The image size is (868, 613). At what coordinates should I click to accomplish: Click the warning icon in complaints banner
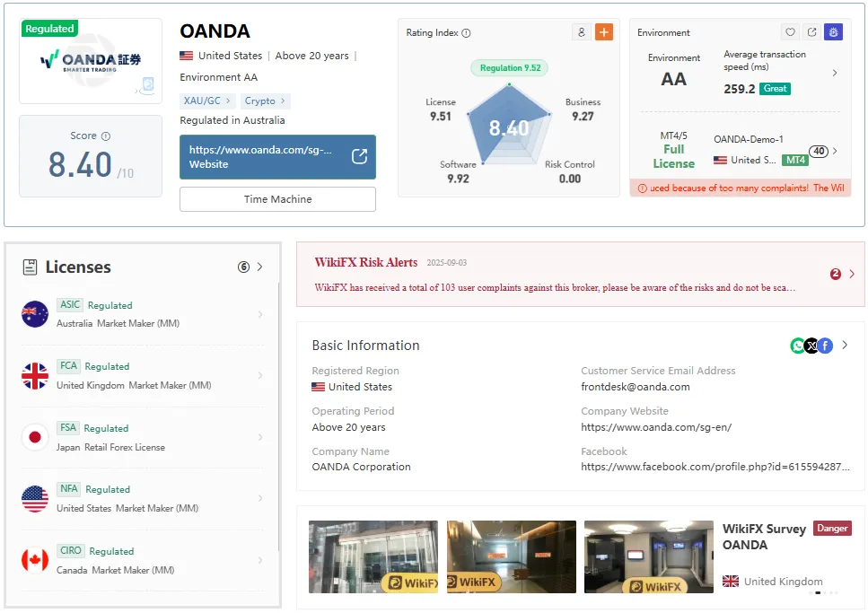(642, 188)
